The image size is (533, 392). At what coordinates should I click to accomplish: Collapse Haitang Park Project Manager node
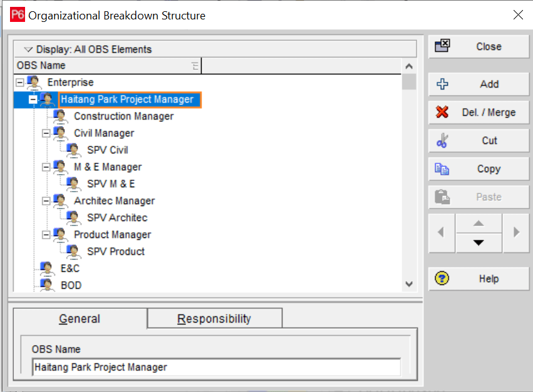coord(33,100)
